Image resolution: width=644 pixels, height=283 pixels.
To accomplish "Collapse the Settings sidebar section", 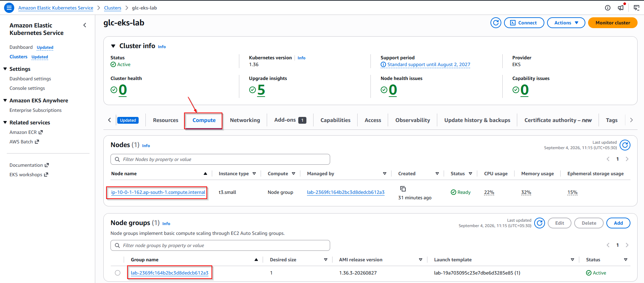I will pyautogui.click(x=5, y=69).
